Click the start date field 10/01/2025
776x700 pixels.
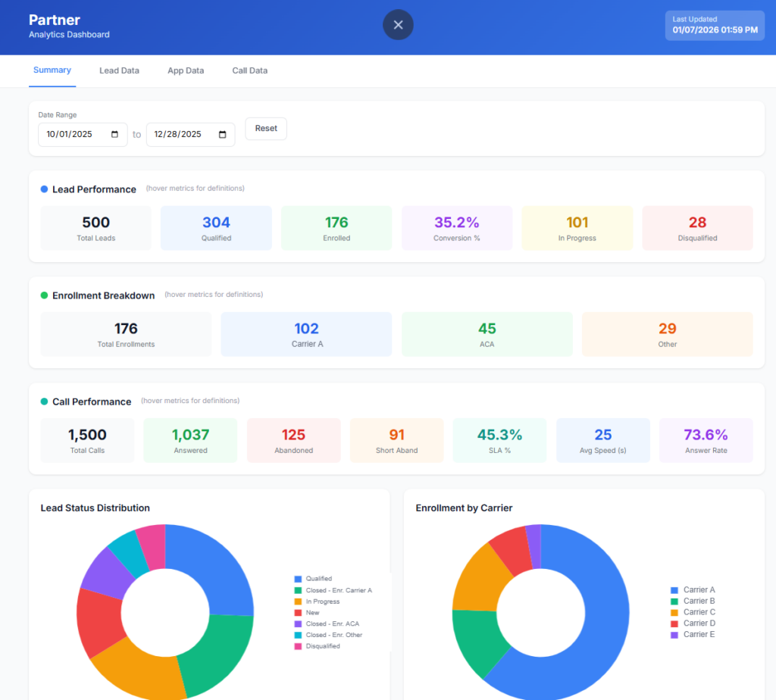(x=83, y=135)
